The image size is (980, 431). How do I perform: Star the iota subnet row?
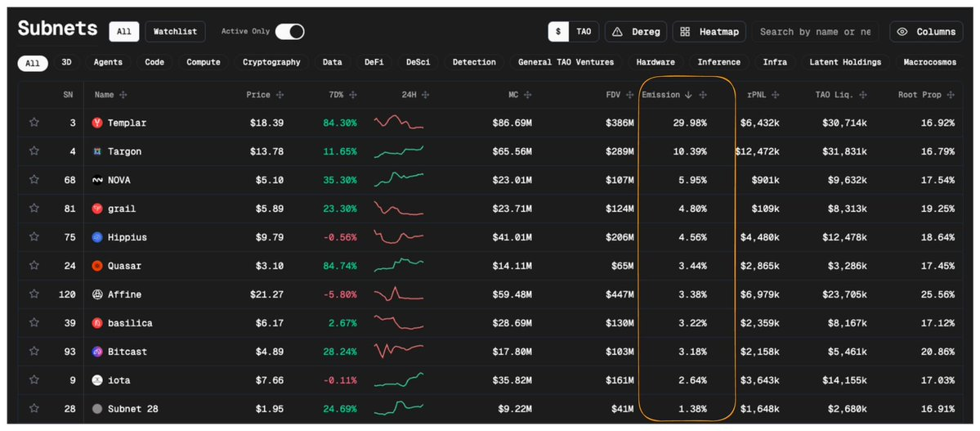(34, 380)
